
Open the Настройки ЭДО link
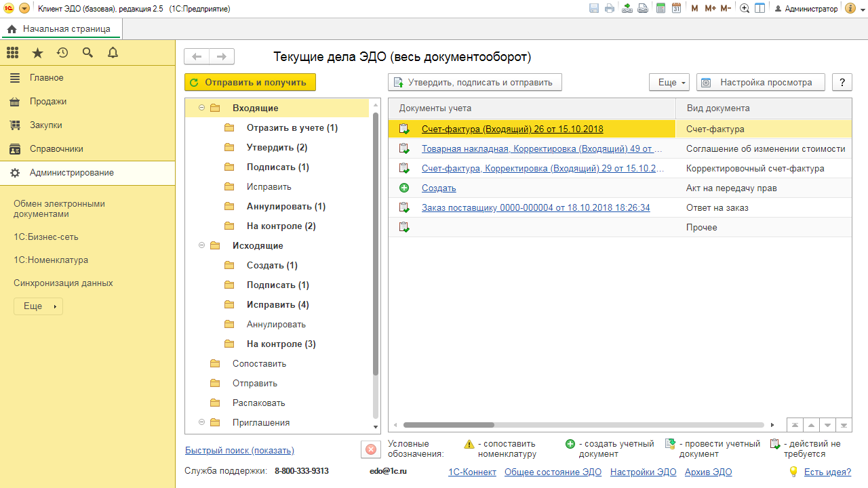[643, 472]
